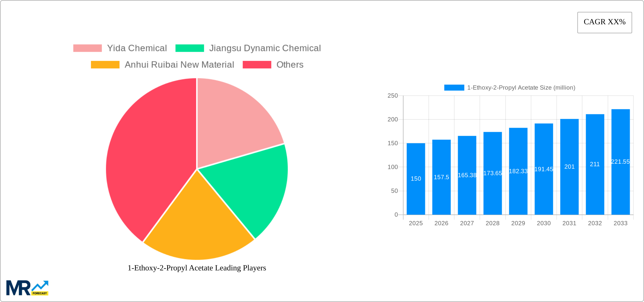Click the Anhui Ruibai New Material legend swatch

point(105,65)
